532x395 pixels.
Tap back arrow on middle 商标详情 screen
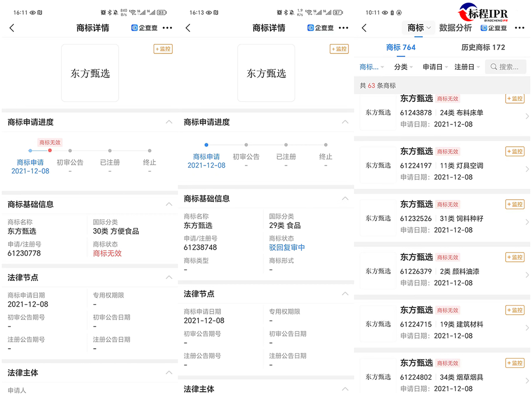coord(188,28)
